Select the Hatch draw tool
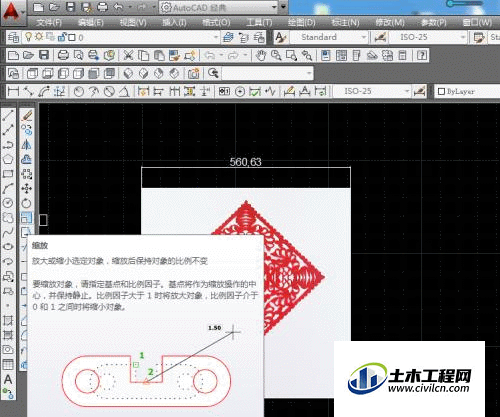The width and height of the screenshot is (500, 417). [8, 321]
